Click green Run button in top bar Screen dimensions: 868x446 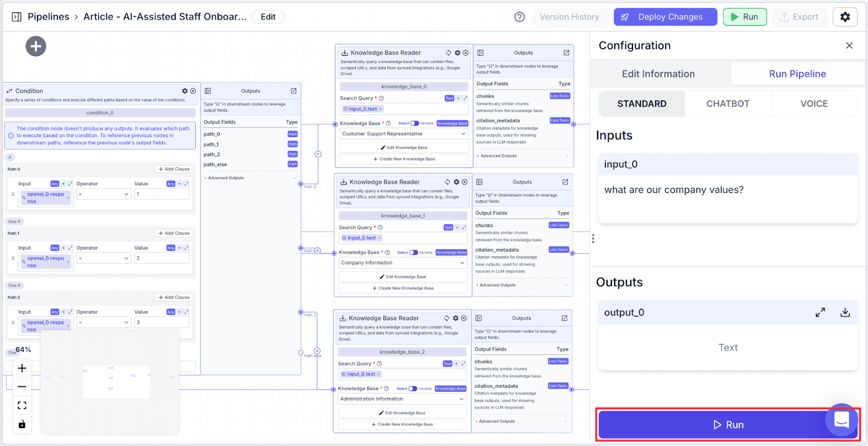(x=744, y=17)
